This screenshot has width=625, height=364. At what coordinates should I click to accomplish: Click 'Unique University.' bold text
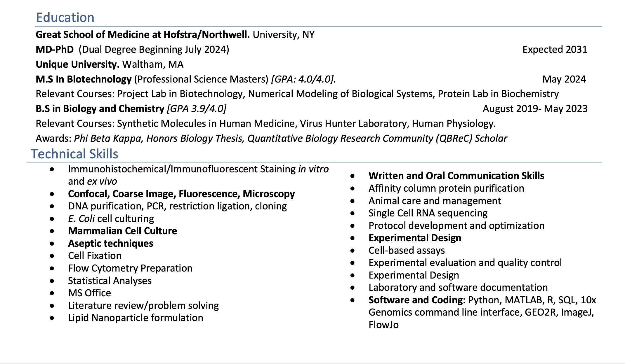point(77,64)
